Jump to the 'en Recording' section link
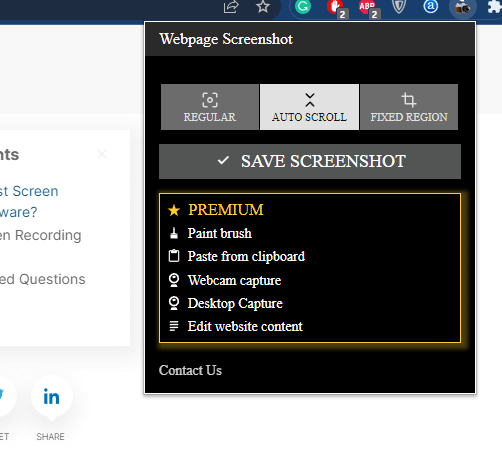Viewport: 502px width, 476px height. click(40, 235)
